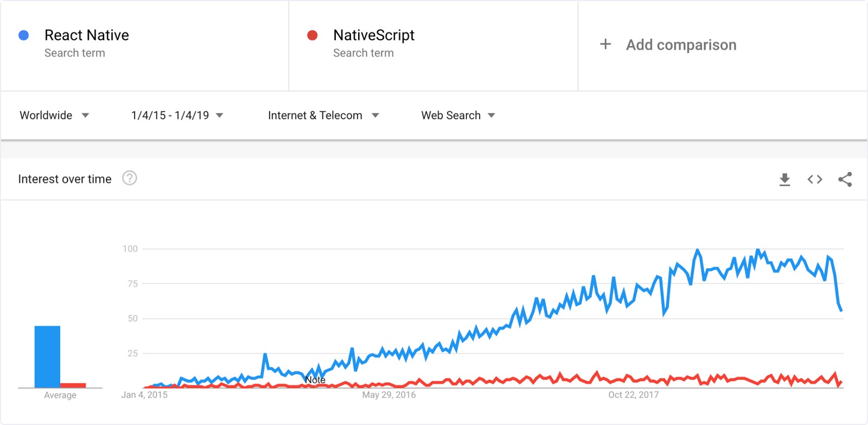Click the download chart data icon
The image size is (868, 425).
pos(784,180)
